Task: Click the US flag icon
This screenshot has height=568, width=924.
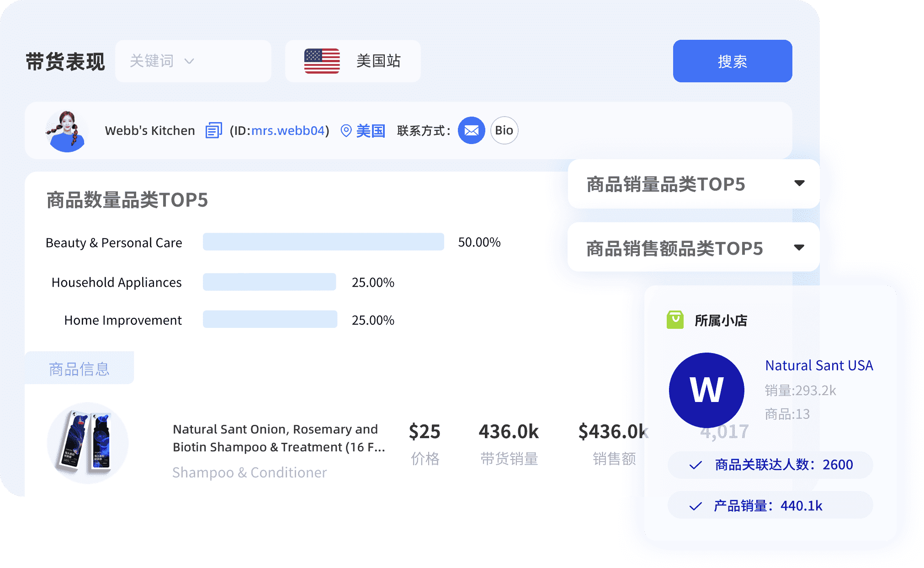Action: click(322, 61)
